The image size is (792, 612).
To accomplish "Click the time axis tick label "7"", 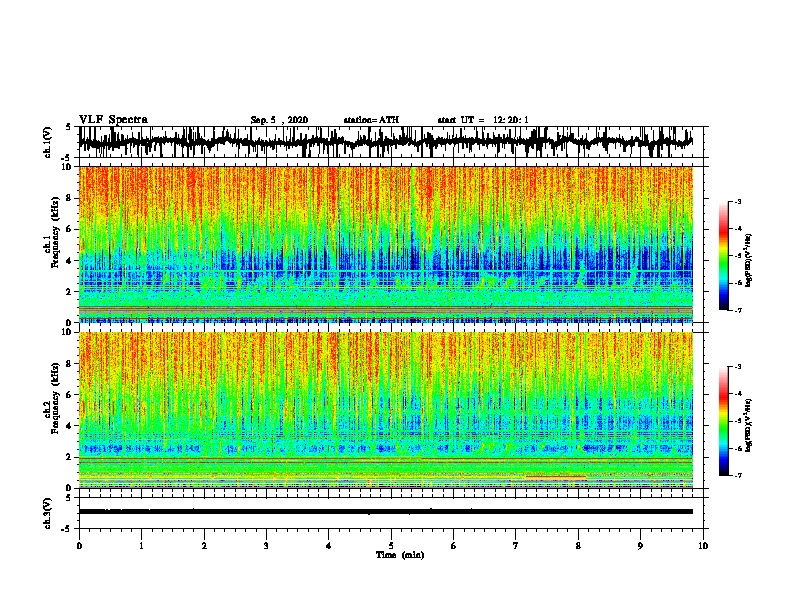I will 516,546.
